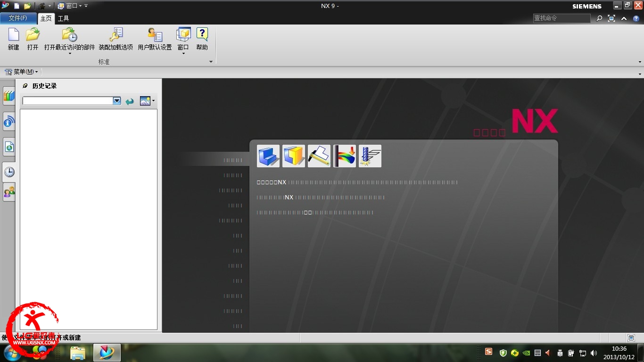Click the Simulation rainbow icon on welcome page
This screenshot has height=362, width=644.
(x=345, y=156)
